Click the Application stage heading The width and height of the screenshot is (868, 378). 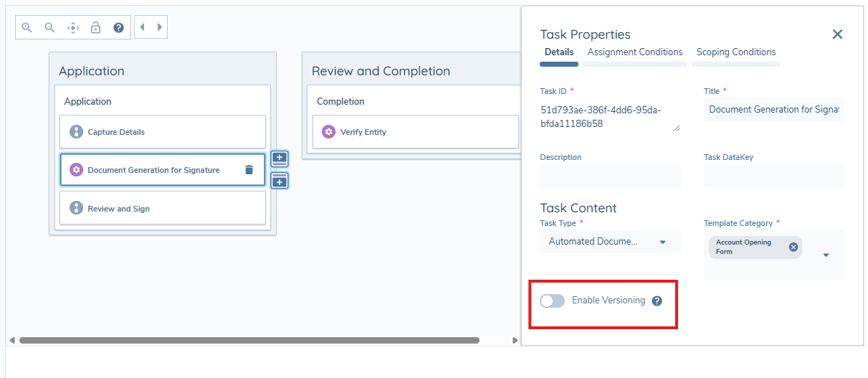92,71
